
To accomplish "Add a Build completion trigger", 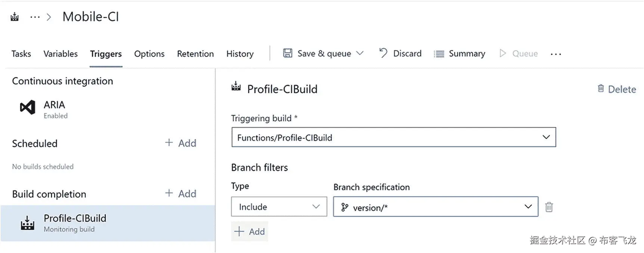I will (x=181, y=194).
